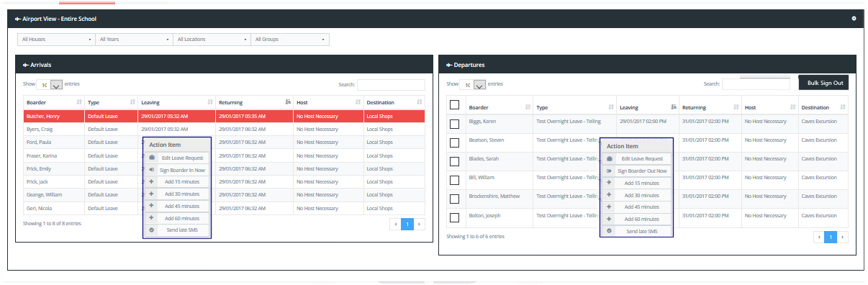The width and height of the screenshot is (868, 285).
Task: Open Arrivals show entries dropdown
Action: [x=50, y=84]
